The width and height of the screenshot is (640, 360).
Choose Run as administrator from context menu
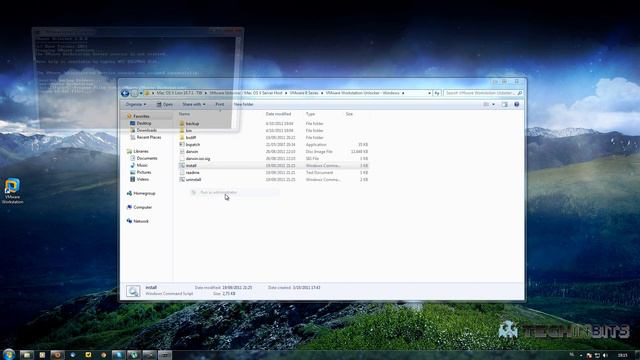click(x=234, y=193)
